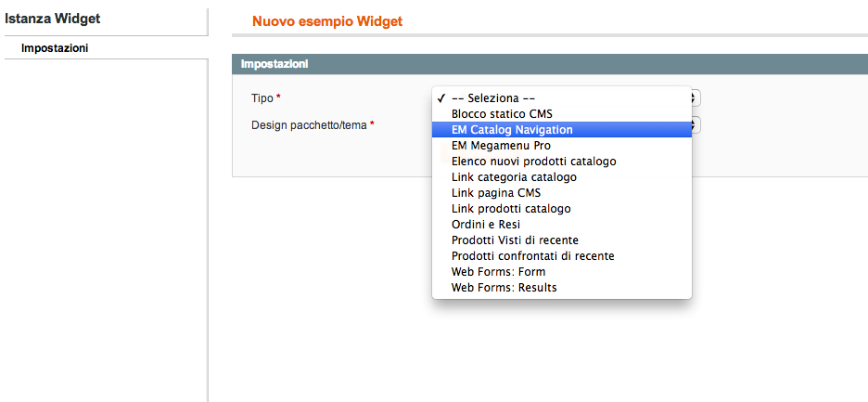This screenshot has width=868, height=402.
Task: Choose Blocco statico CMS from list
Action: [561, 113]
